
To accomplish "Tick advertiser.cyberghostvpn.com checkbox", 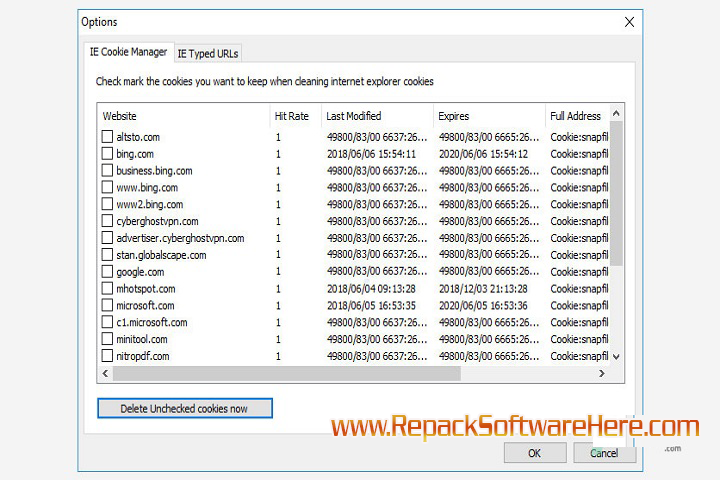I will (x=107, y=238).
